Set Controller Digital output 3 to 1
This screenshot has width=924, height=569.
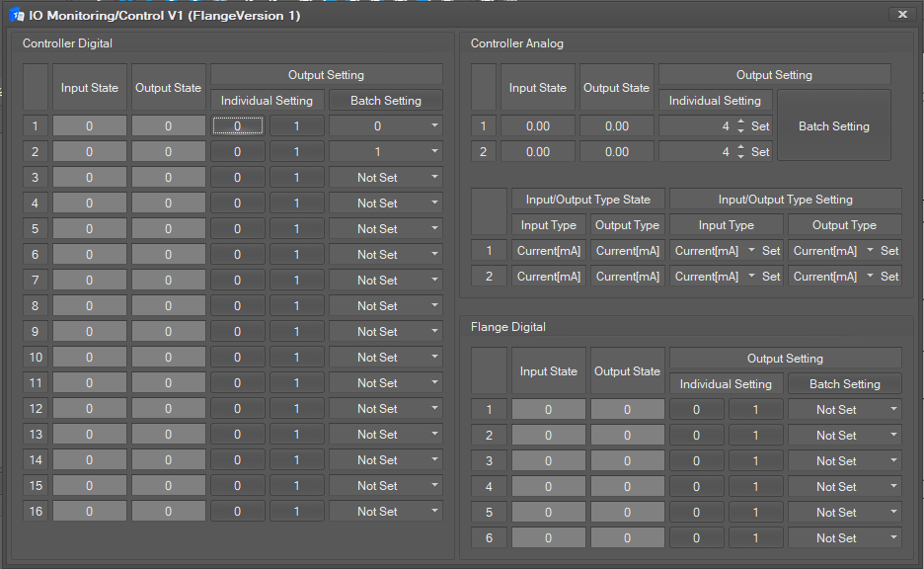pyautogui.click(x=296, y=178)
